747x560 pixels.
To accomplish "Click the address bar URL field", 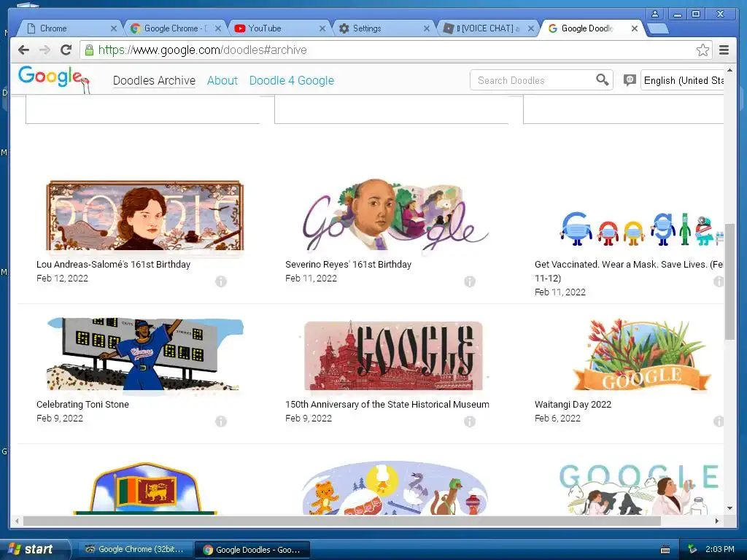I will [x=395, y=50].
